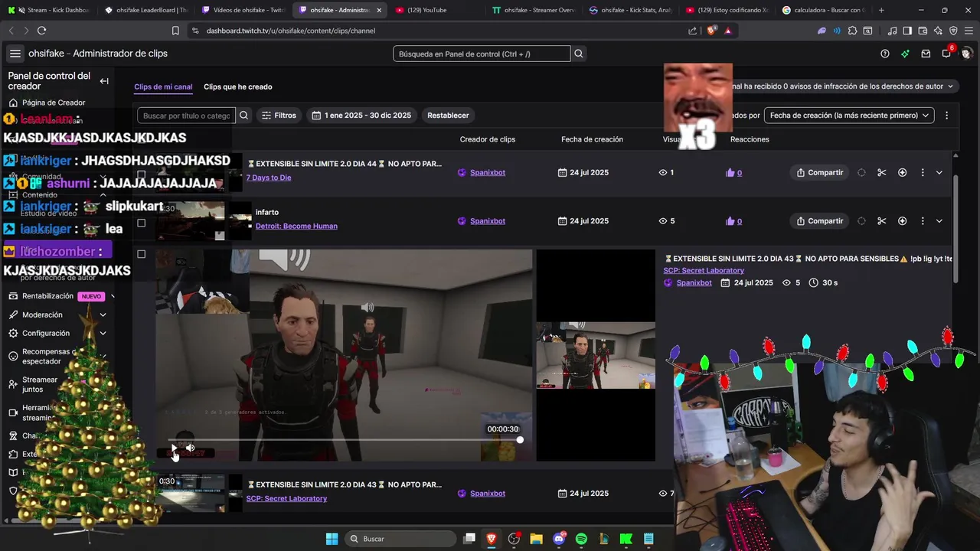Check the 7 Days to Die clip checkbox

141,174
